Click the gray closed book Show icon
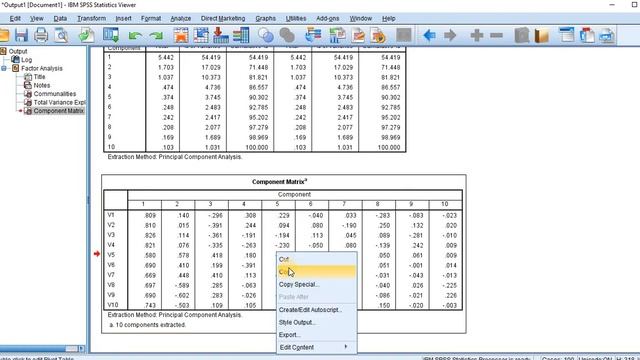 coord(522,36)
